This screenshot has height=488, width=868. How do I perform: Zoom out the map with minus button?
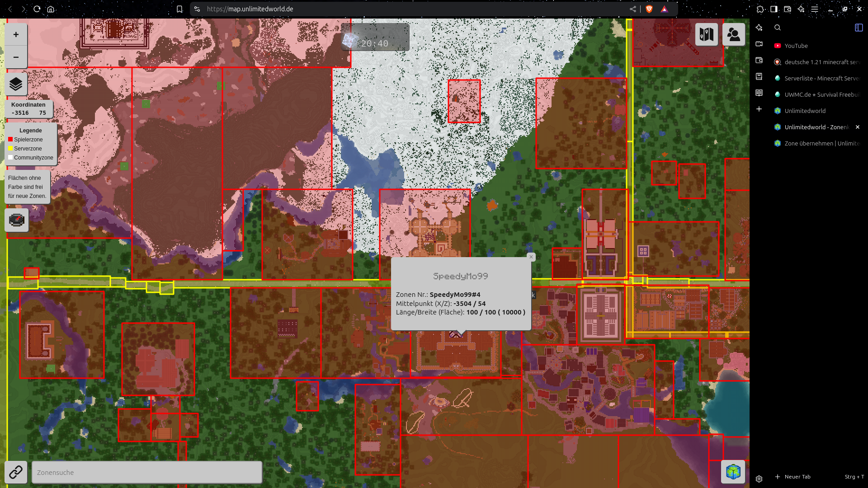16,57
